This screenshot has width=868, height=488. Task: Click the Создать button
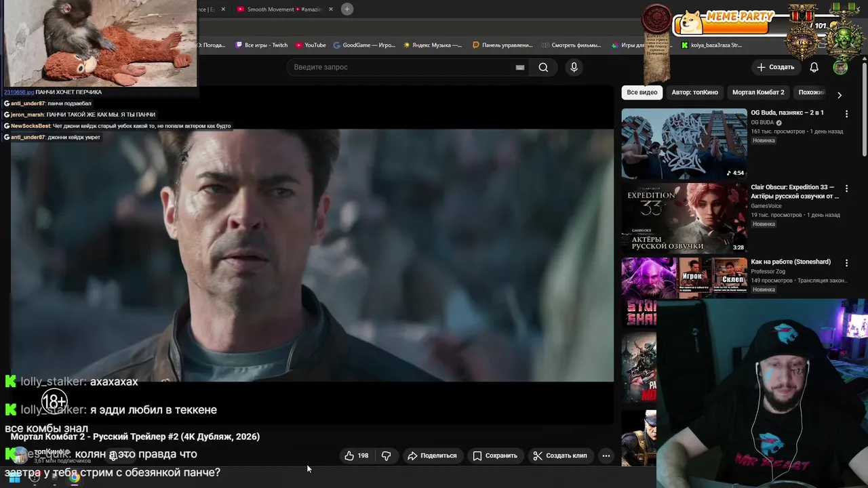point(775,67)
